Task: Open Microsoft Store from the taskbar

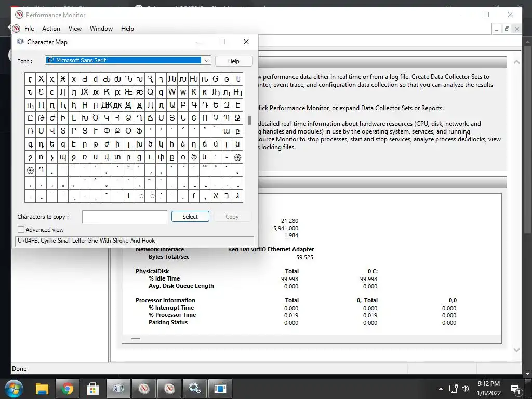Action: (x=92, y=389)
